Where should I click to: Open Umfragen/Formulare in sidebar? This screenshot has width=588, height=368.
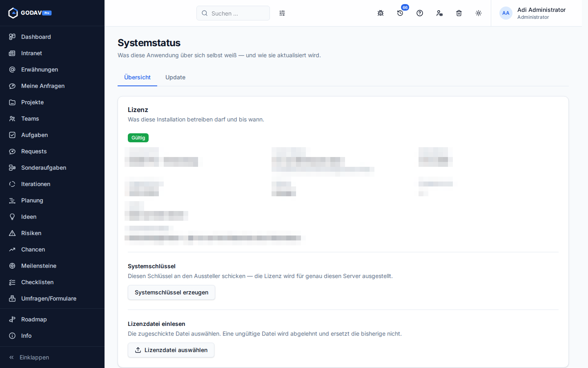pyautogui.click(x=52, y=298)
